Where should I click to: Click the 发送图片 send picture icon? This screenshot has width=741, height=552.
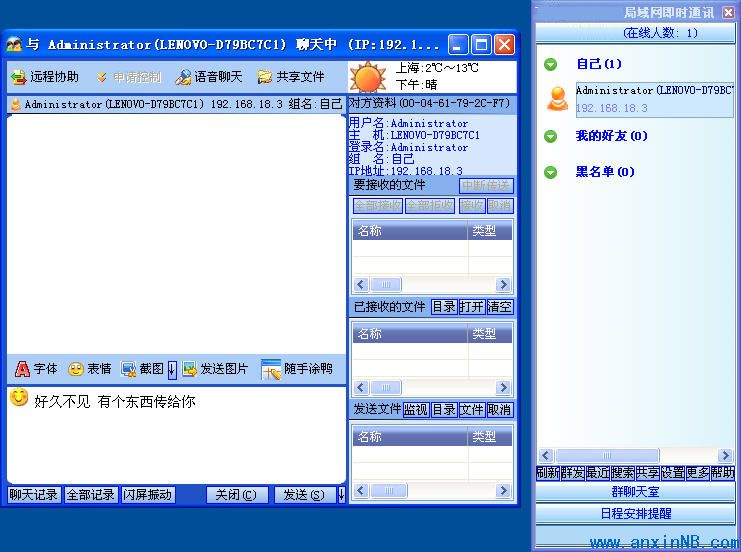(190, 369)
